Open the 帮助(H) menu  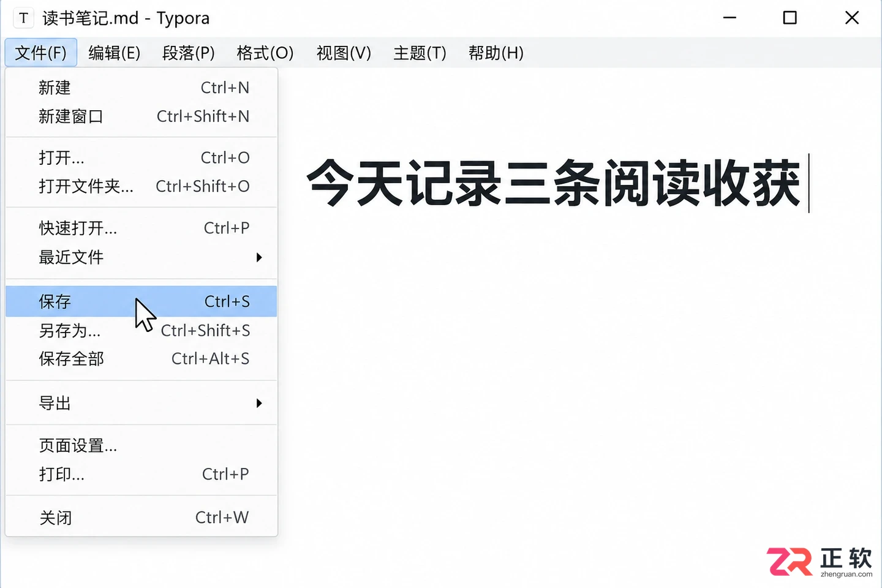[x=496, y=53]
